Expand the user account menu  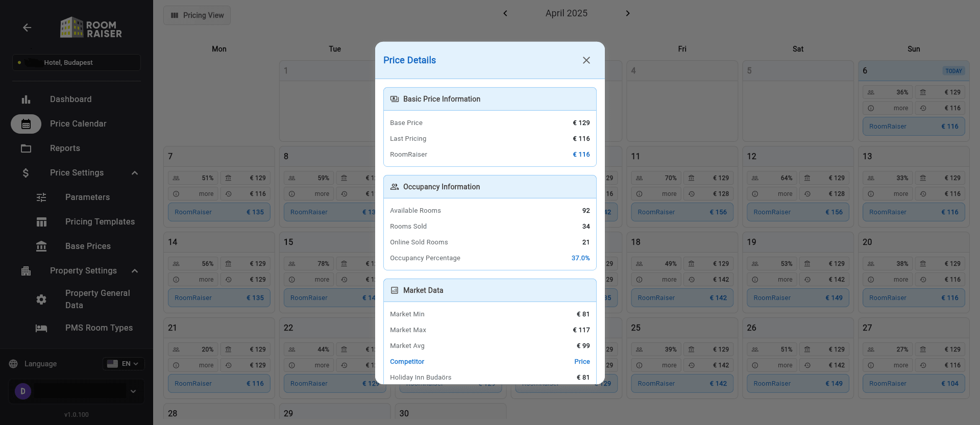[133, 391]
